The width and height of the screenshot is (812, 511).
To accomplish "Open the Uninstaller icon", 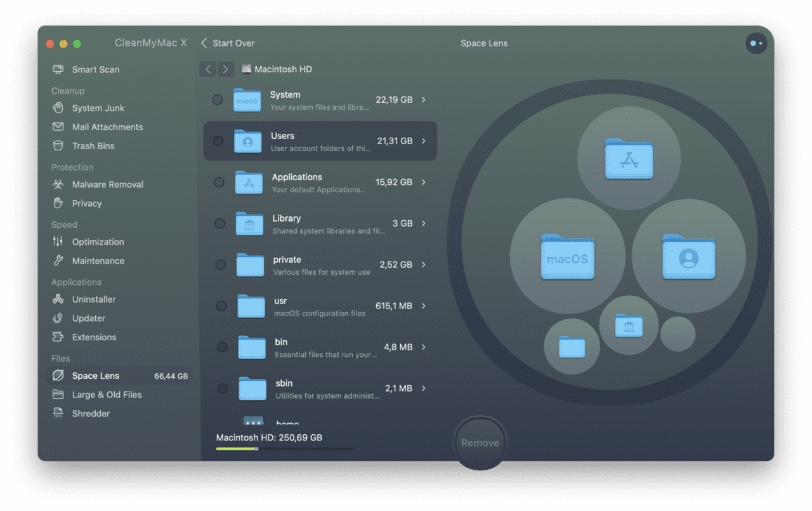I will 58,299.
